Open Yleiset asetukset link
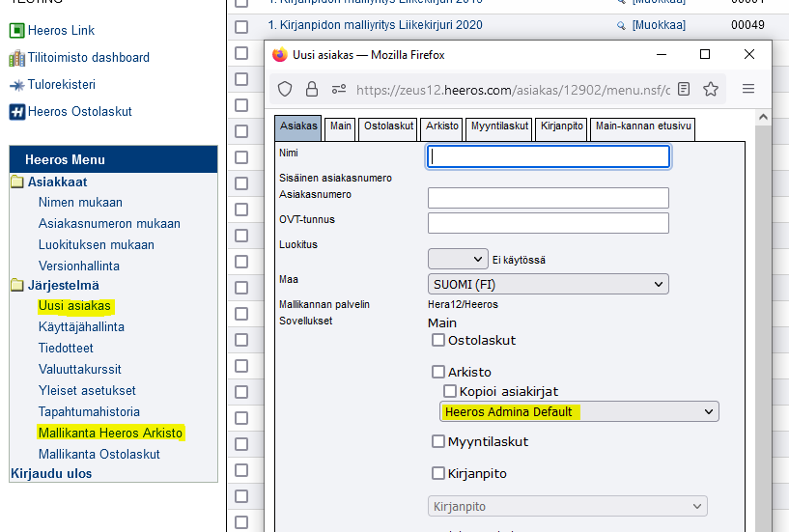This screenshot has height=532, width=789. point(87,390)
